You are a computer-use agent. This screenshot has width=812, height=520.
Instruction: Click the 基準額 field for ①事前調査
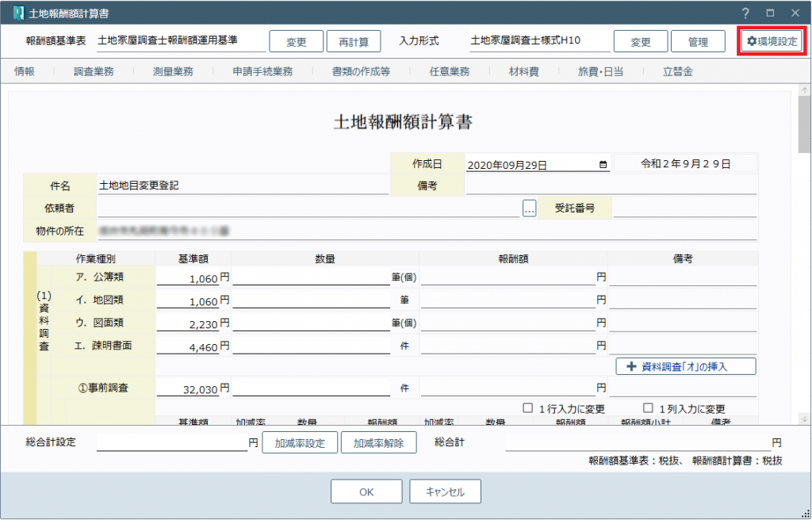coord(187,388)
